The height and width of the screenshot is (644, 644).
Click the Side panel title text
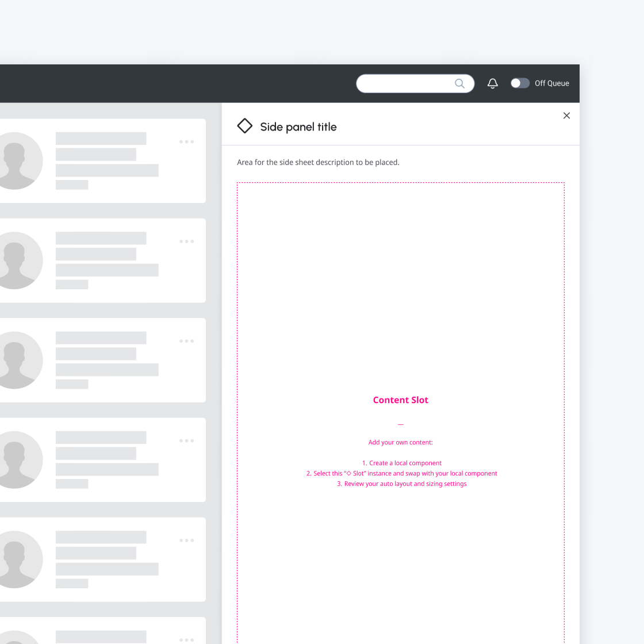[298, 127]
